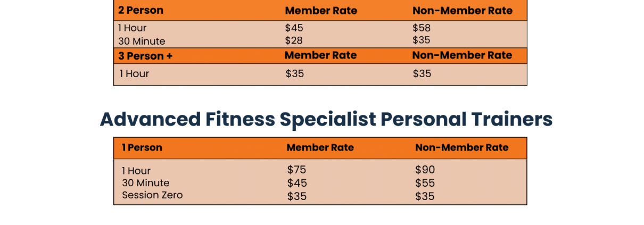Select 2 Person 1 Hour $45 member rate

pyautogui.click(x=294, y=28)
